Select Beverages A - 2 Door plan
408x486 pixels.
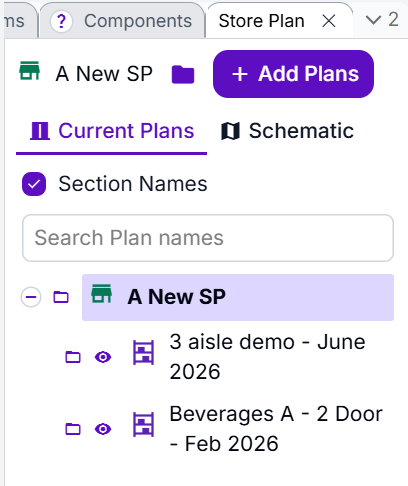coord(276,429)
